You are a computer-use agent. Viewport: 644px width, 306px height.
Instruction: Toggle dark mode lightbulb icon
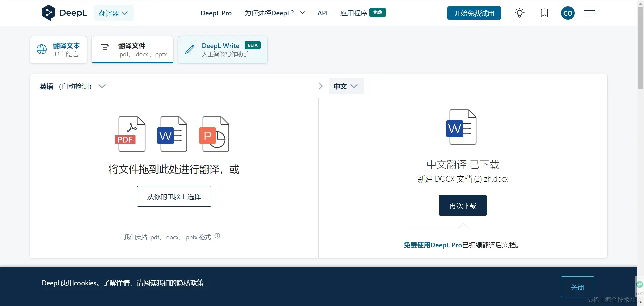click(x=520, y=13)
